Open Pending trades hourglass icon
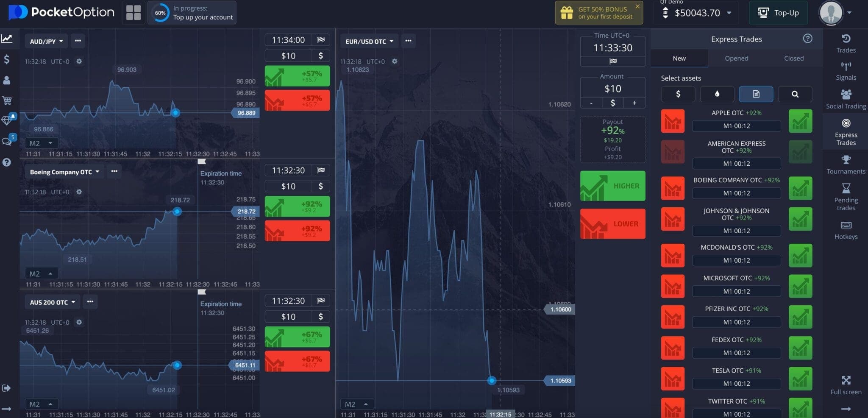Image resolution: width=868 pixels, height=418 pixels. (x=846, y=196)
